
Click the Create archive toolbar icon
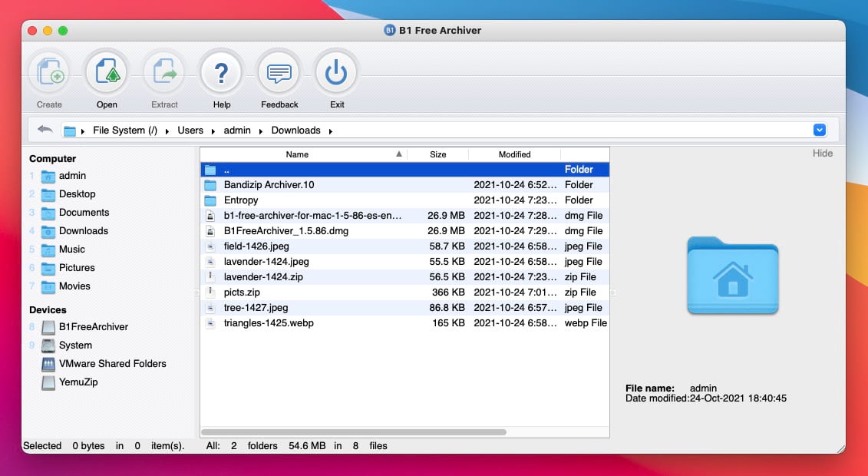click(49, 73)
